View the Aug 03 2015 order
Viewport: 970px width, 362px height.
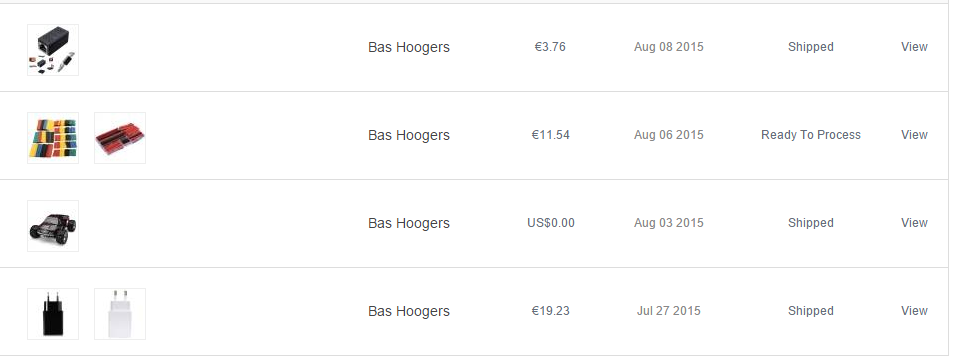point(914,223)
